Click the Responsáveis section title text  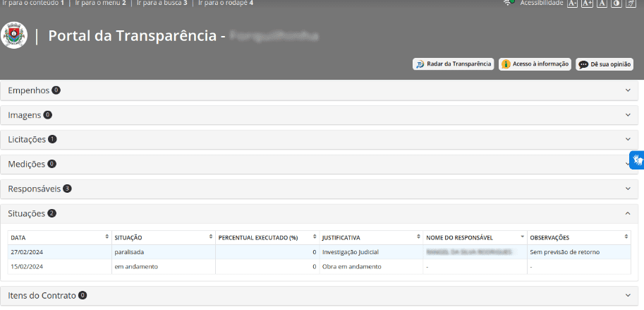tap(35, 189)
